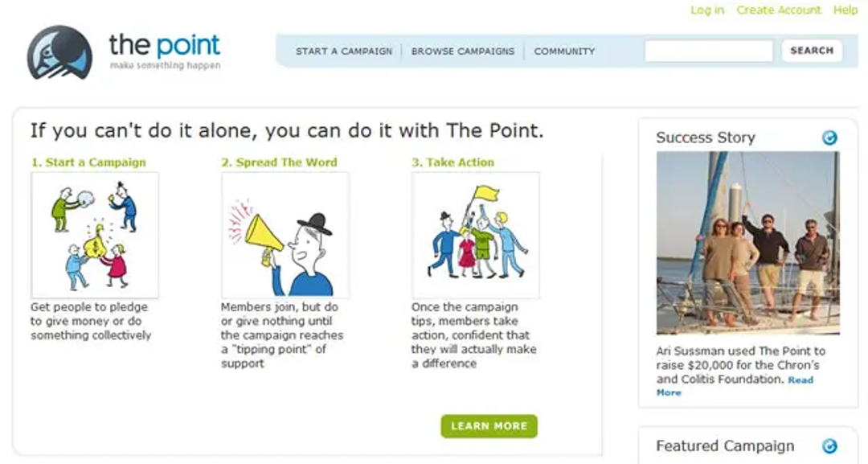Image resolution: width=868 pixels, height=464 pixels.
Task: Click the green Learn More button
Action: 489,426
